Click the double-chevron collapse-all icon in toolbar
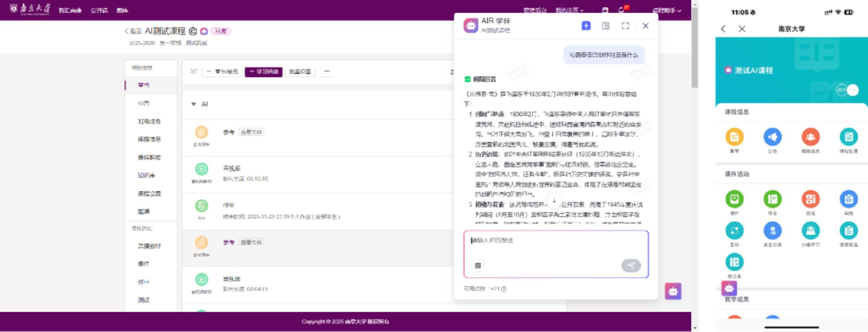The height and width of the screenshot is (332, 868). pyautogui.click(x=194, y=71)
